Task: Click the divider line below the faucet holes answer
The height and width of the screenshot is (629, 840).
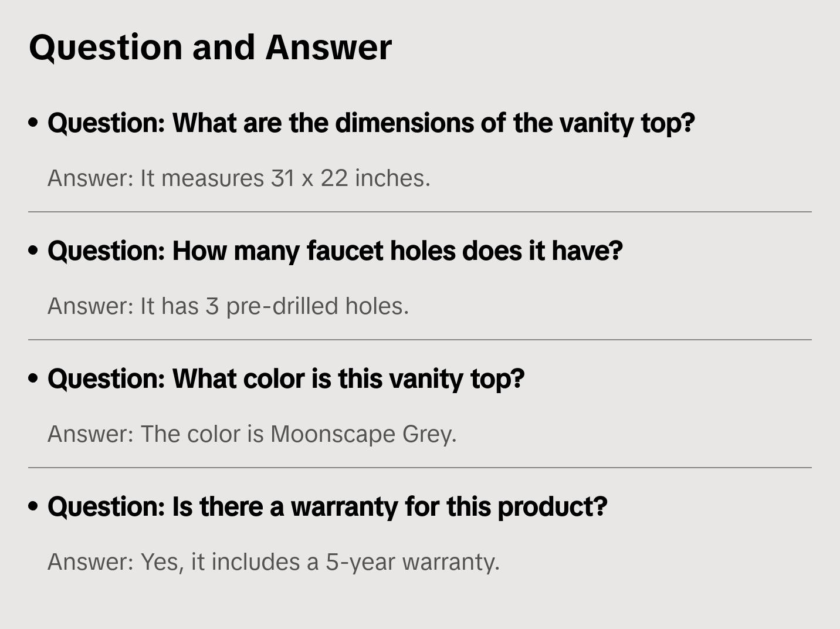Action: [x=420, y=340]
